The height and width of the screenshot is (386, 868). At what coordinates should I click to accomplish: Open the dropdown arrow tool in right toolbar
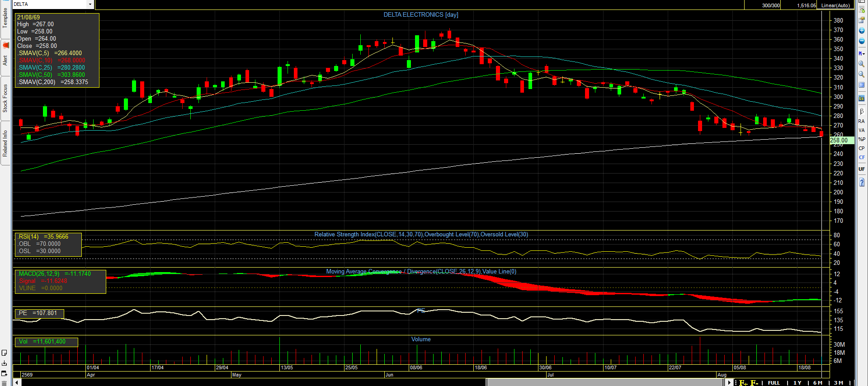point(862,53)
